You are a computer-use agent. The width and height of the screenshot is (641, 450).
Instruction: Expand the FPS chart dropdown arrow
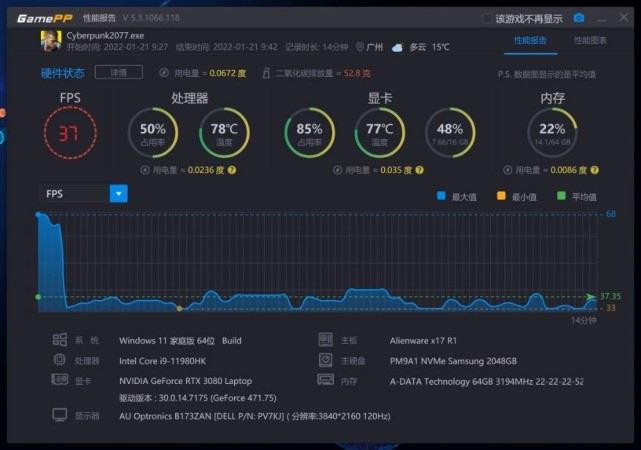click(119, 194)
